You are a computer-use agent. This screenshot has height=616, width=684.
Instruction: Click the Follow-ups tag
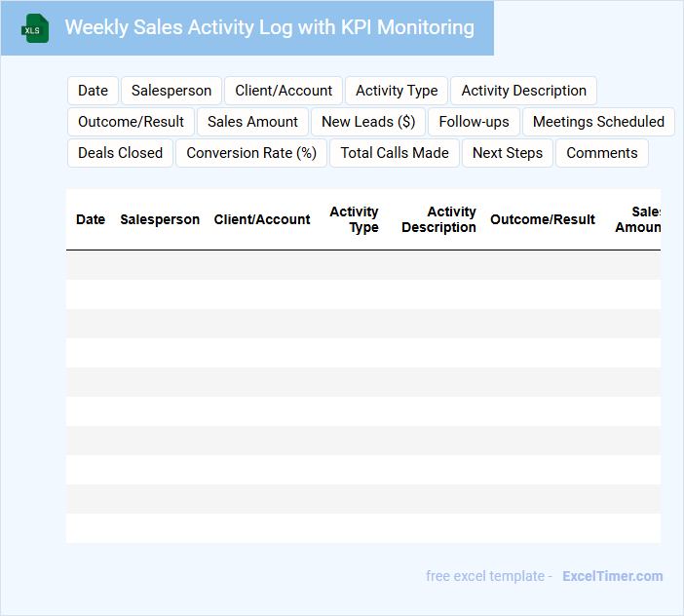click(x=474, y=122)
